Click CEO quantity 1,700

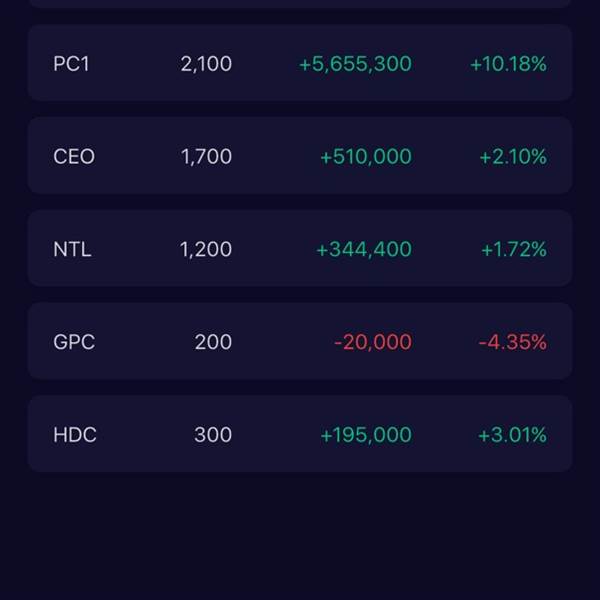pos(206,157)
